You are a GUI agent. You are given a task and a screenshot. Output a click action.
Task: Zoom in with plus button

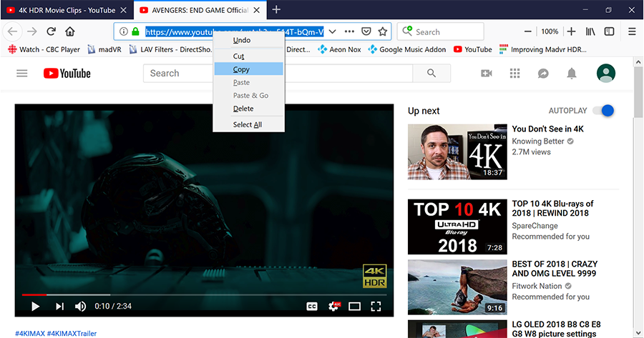571,31
